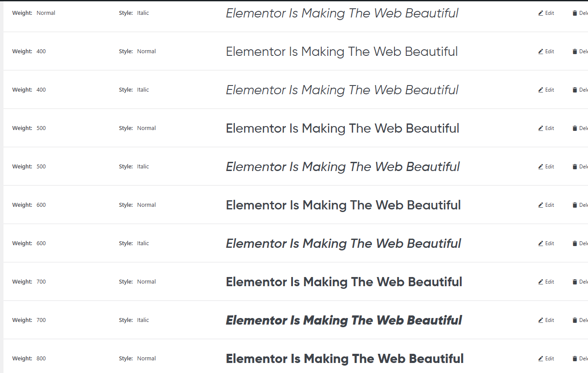Click weight value '600' in Normal style row
This screenshot has height=373, width=588.
pyautogui.click(x=41, y=205)
